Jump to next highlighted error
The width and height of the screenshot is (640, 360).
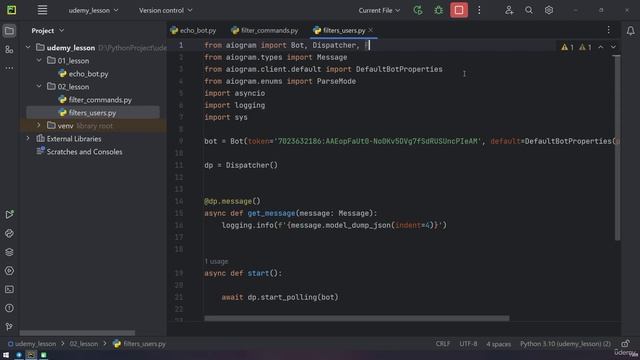613,47
